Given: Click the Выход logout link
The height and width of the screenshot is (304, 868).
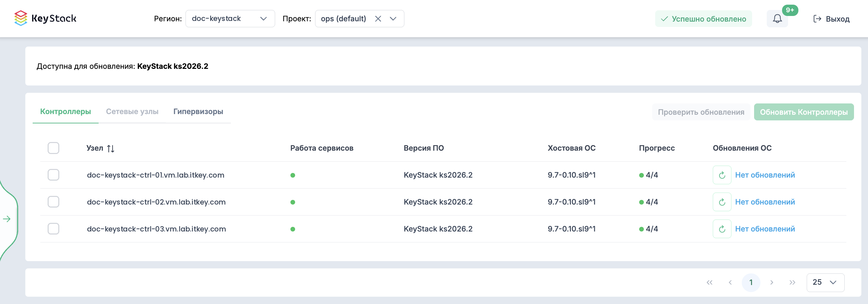Looking at the screenshot, I should pyautogui.click(x=831, y=19).
